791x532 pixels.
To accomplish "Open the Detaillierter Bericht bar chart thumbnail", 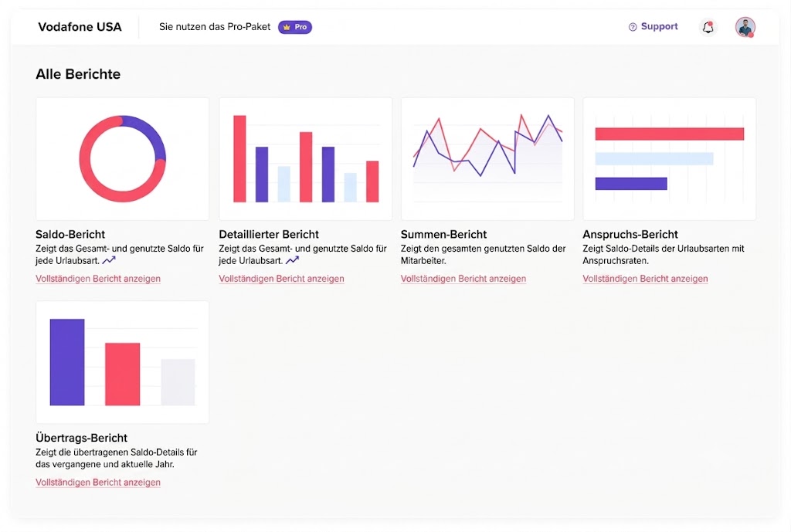I will (x=306, y=159).
